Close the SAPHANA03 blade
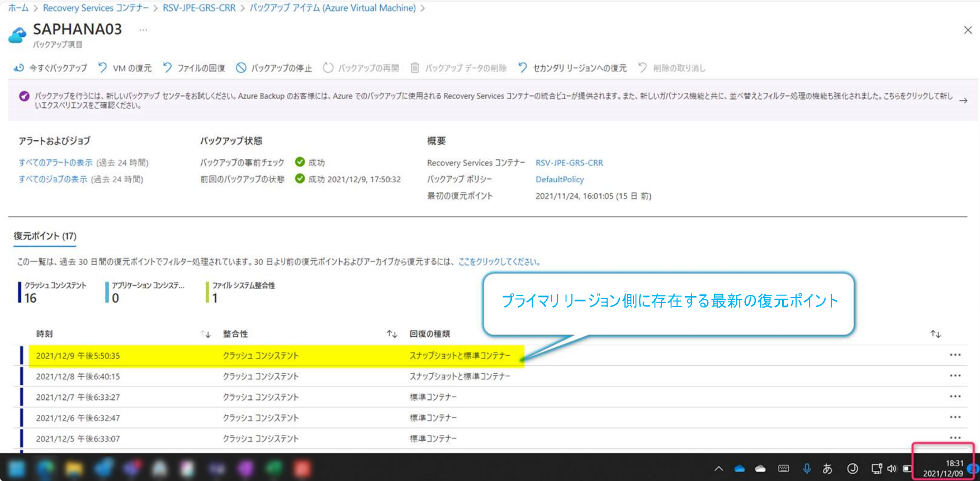980x481 pixels. click(968, 30)
